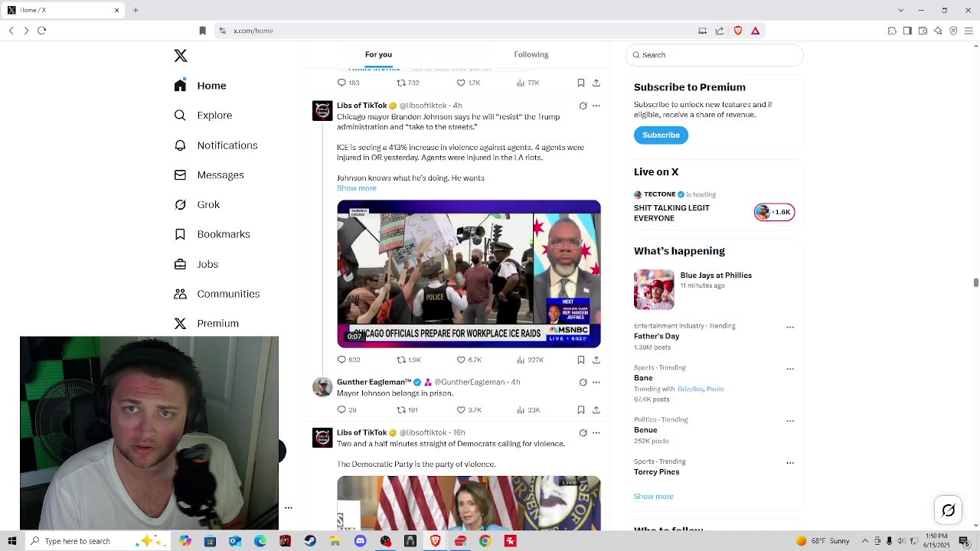The image size is (980, 551).
Task: Open Bookmarks in sidebar
Action: point(212,234)
